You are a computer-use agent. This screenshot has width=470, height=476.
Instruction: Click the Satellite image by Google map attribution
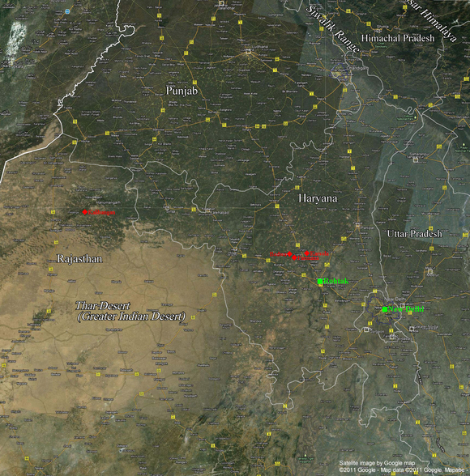(377, 463)
